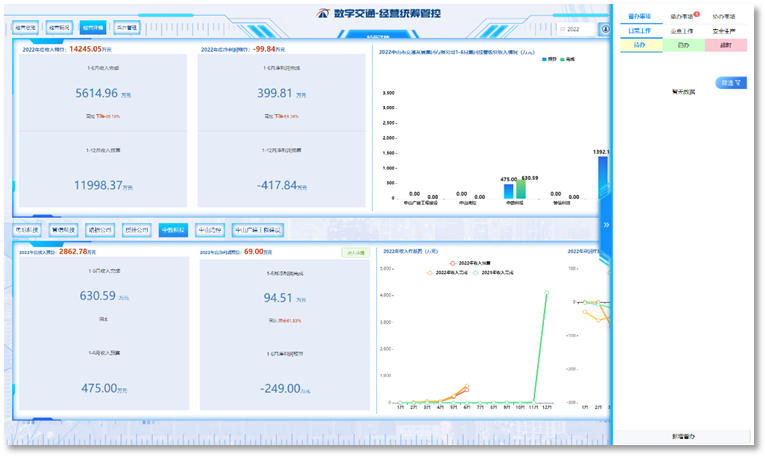The height and width of the screenshot is (458, 767).
Task: Click the green 进入详情 button
Action: 356,253
